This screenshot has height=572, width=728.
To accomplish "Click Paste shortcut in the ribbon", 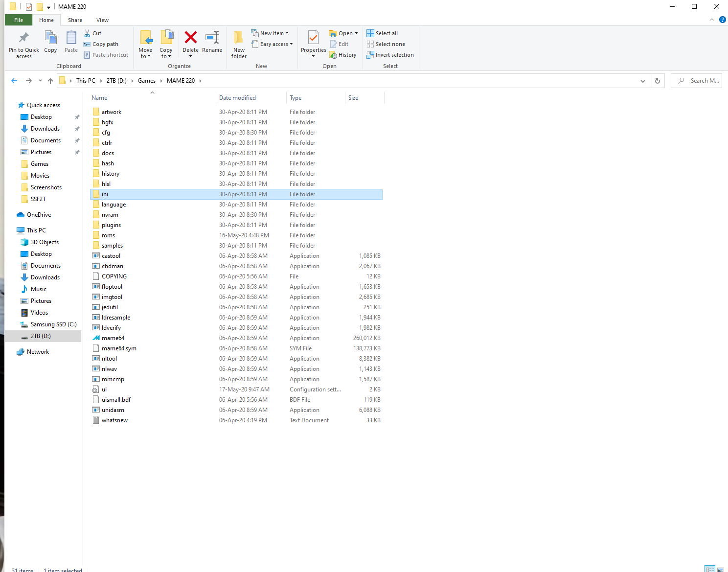I will (106, 55).
